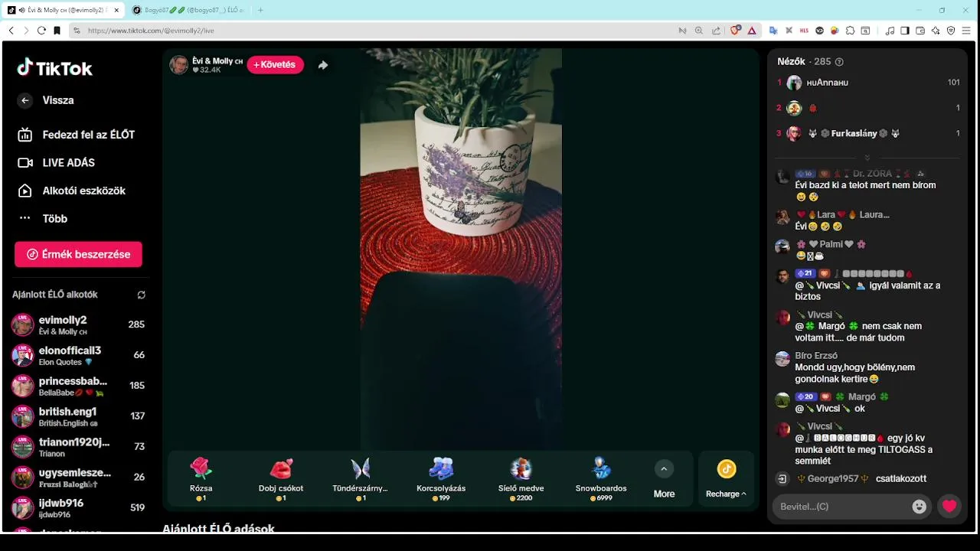Open a new browser tab

pyautogui.click(x=260, y=10)
